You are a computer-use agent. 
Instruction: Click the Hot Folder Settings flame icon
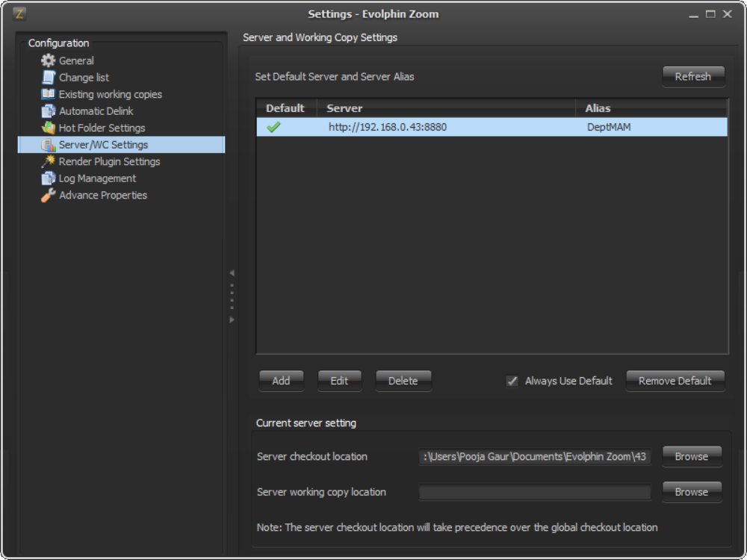pyautogui.click(x=48, y=128)
